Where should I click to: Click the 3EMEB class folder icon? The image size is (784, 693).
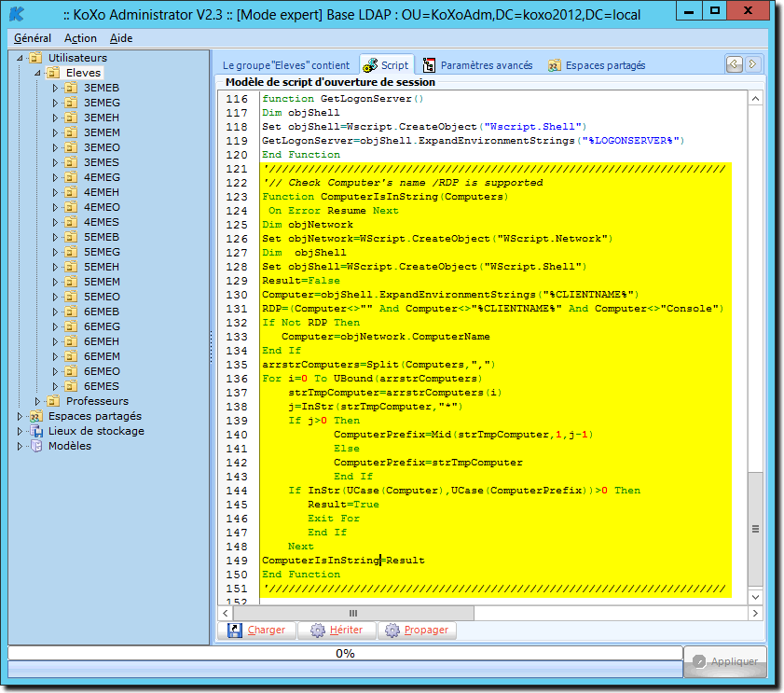point(71,88)
